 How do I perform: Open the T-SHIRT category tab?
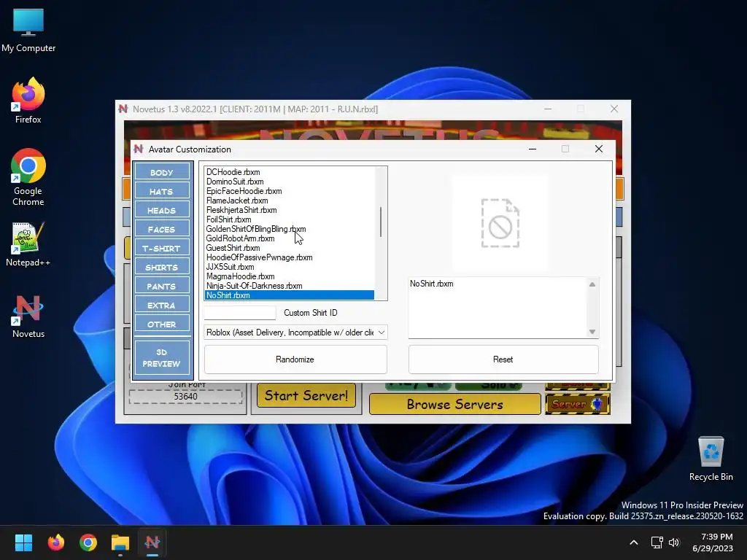[x=162, y=248]
